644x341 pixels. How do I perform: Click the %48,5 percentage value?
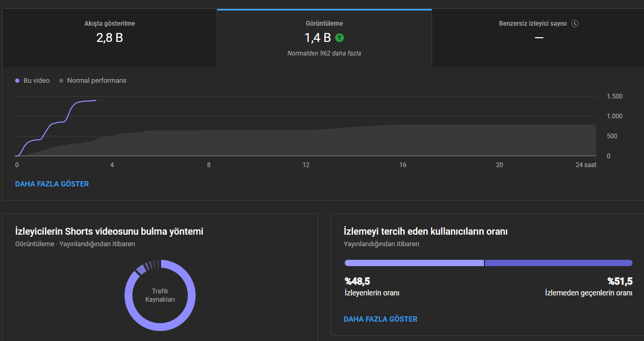pos(357,281)
